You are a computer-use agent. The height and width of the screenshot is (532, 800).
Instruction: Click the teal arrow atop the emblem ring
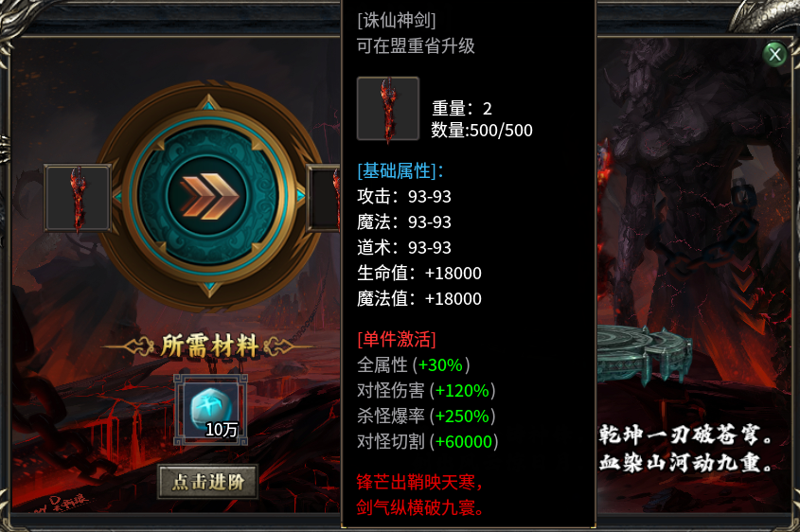208,104
